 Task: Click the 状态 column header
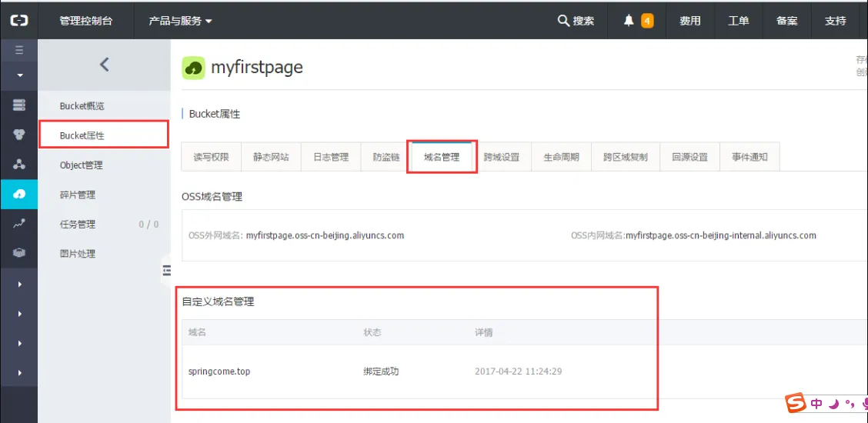click(x=372, y=332)
